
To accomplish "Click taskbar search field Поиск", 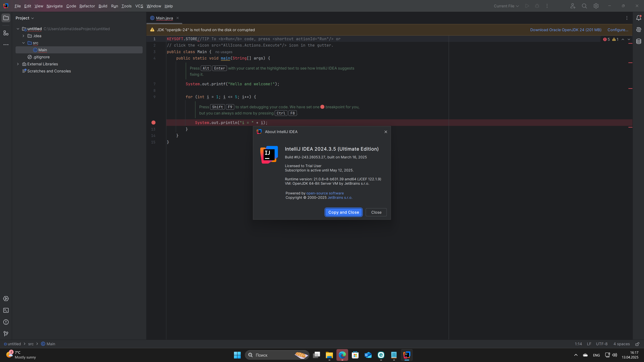I will 277,355.
